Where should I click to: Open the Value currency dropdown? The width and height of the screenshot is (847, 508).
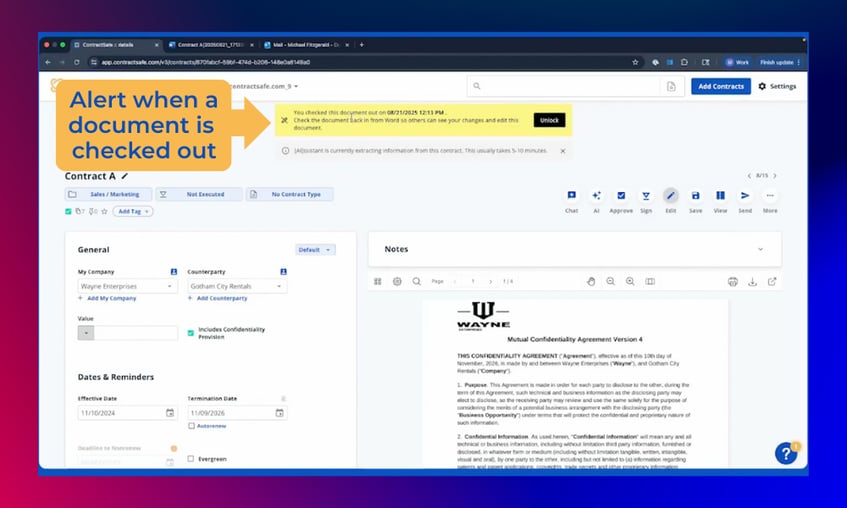[x=86, y=333]
